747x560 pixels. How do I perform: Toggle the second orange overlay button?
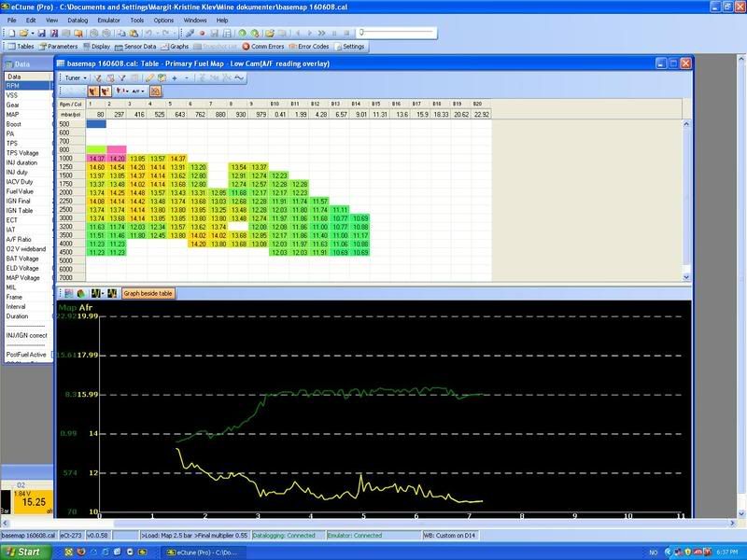(106, 91)
